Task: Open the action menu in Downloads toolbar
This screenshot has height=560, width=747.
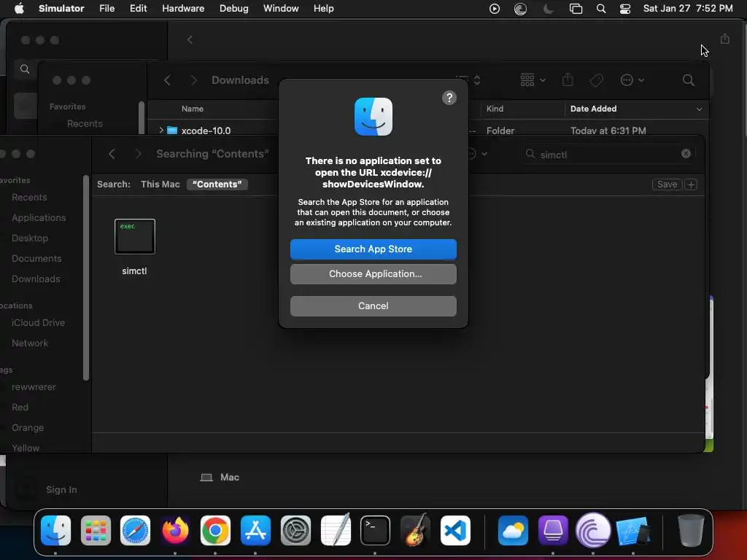Action: [x=632, y=80]
